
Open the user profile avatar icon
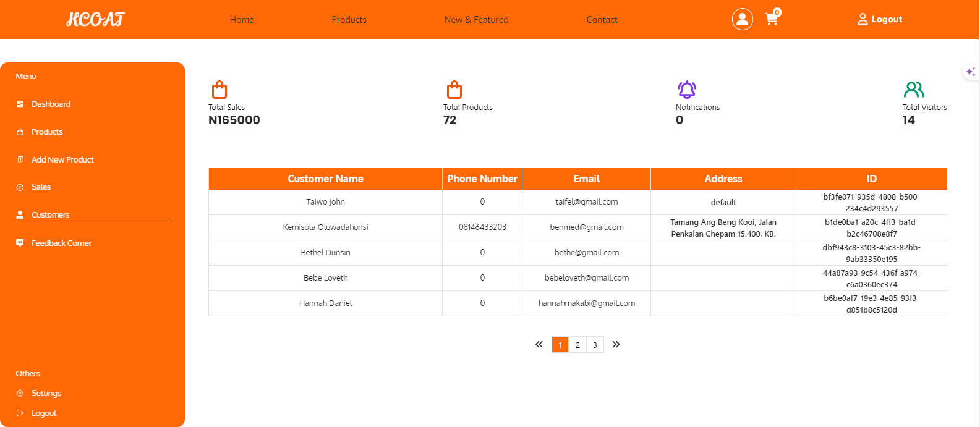[x=743, y=19]
